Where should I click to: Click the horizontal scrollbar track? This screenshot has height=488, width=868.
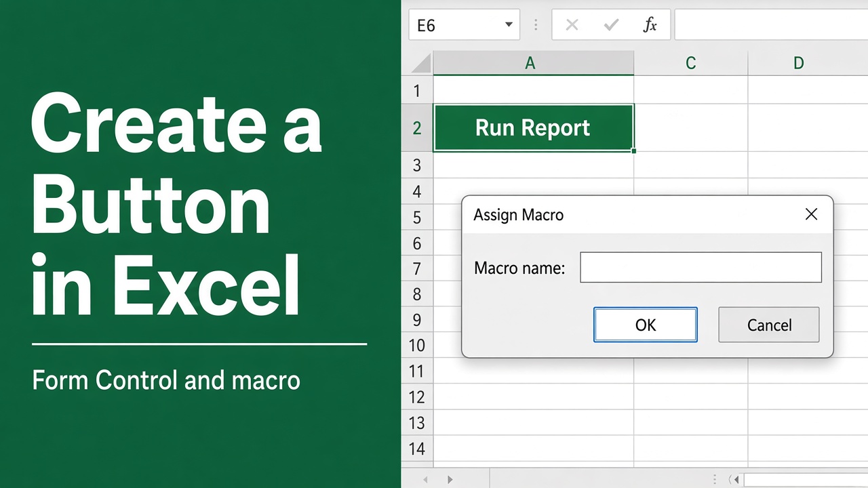click(x=806, y=479)
